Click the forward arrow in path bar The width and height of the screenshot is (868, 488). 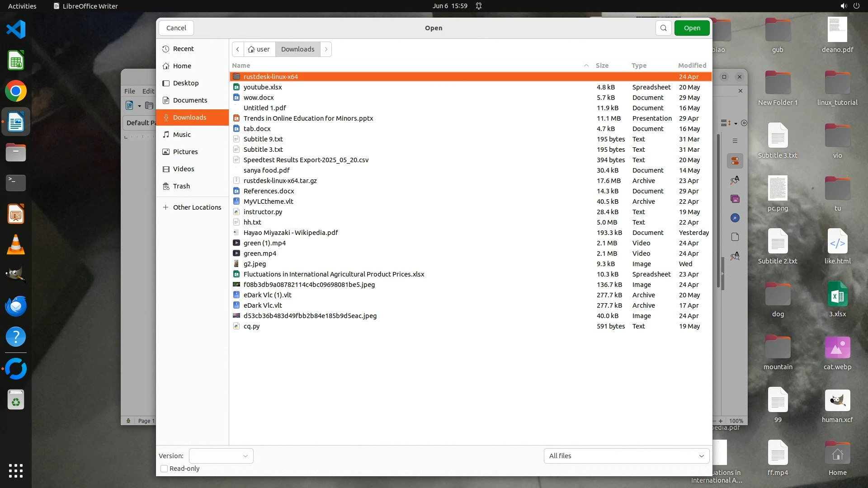click(x=326, y=49)
